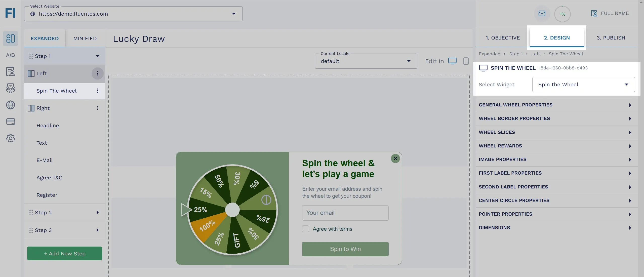Open the dashboard panels icon in sidebar

click(10, 38)
